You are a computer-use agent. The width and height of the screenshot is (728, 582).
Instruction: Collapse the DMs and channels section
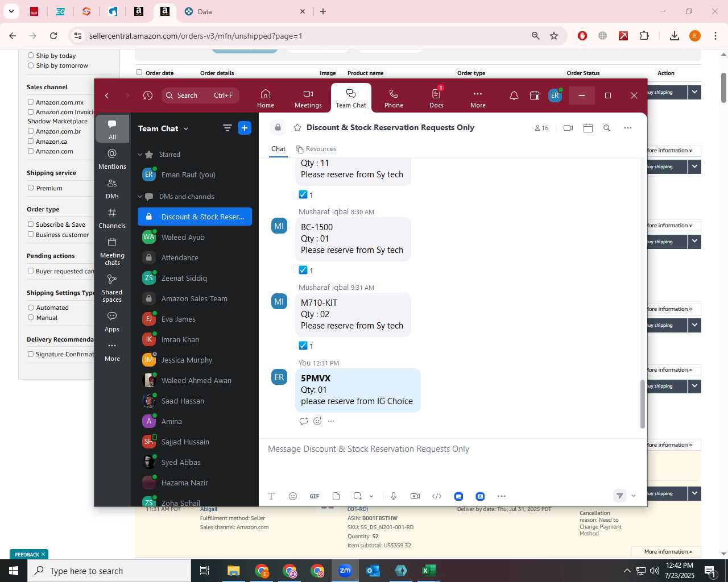pos(140,197)
